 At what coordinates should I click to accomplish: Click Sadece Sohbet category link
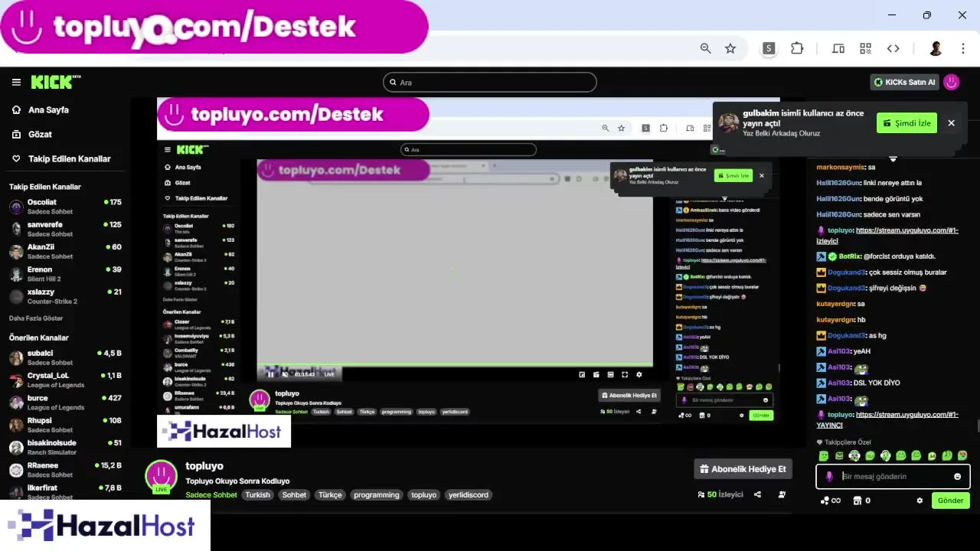(x=211, y=494)
